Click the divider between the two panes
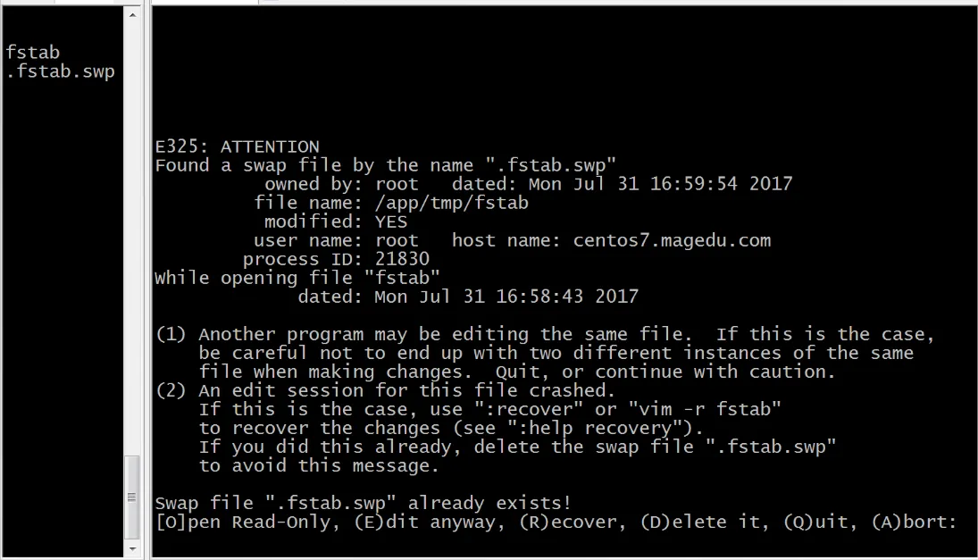Image resolution: width=978 pixels, height=560 pixels. 147,280
